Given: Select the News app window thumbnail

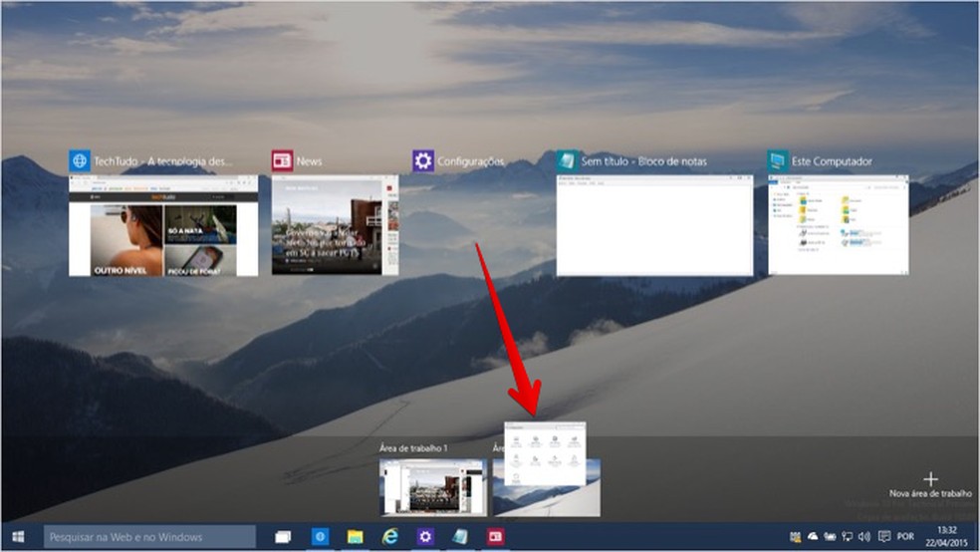Looking at the screenshot, I should (x=335, y=225).
